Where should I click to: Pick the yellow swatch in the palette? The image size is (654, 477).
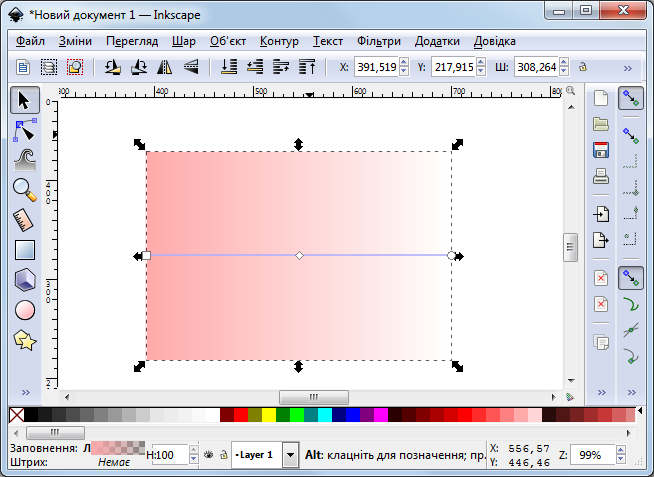[x=269, y=414]
